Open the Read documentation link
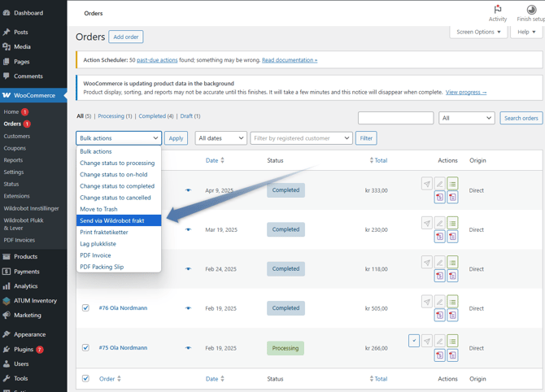Screen dimensions: 545x392 point(290,60)
